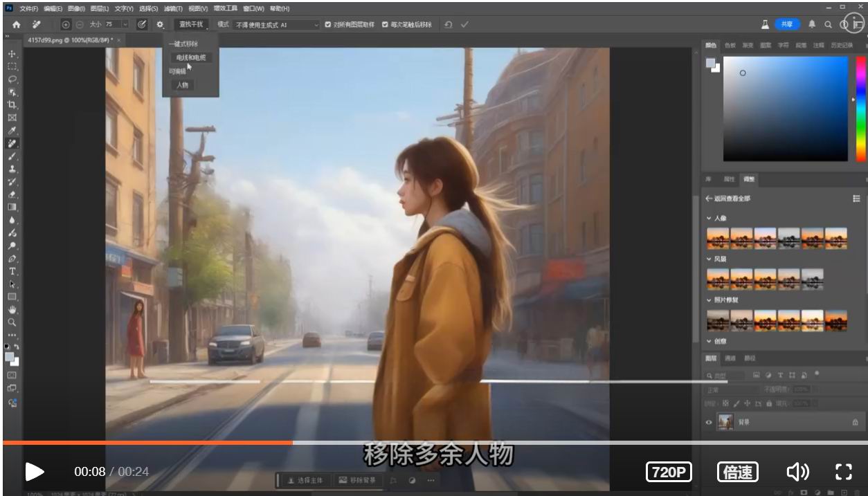868x496 pixels.
Task: Go back via 返回查看全部
Action: click(x=727, y=199)
